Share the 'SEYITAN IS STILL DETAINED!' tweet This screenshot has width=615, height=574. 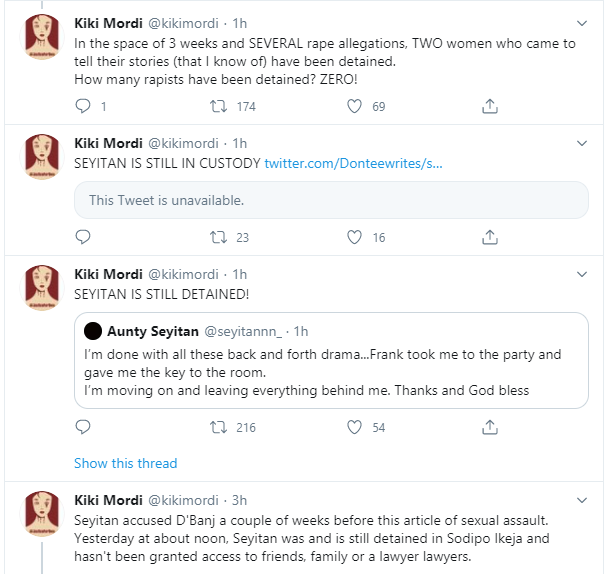pyautogui.click(x=490, y=427)
